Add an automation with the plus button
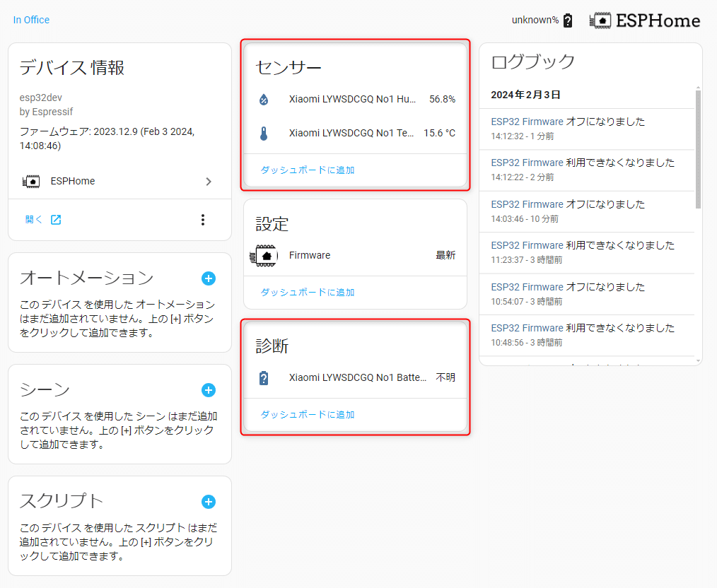The width and height of the screenshot is (717, 588). 209,278
